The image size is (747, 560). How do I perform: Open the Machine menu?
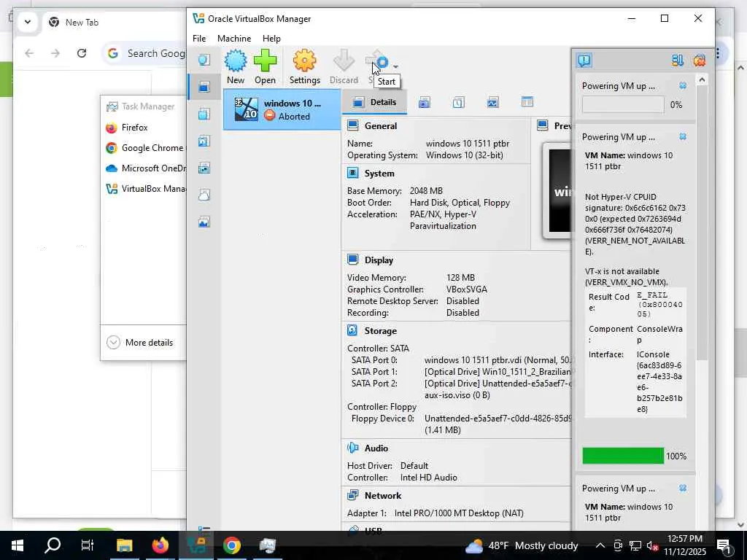234,39
